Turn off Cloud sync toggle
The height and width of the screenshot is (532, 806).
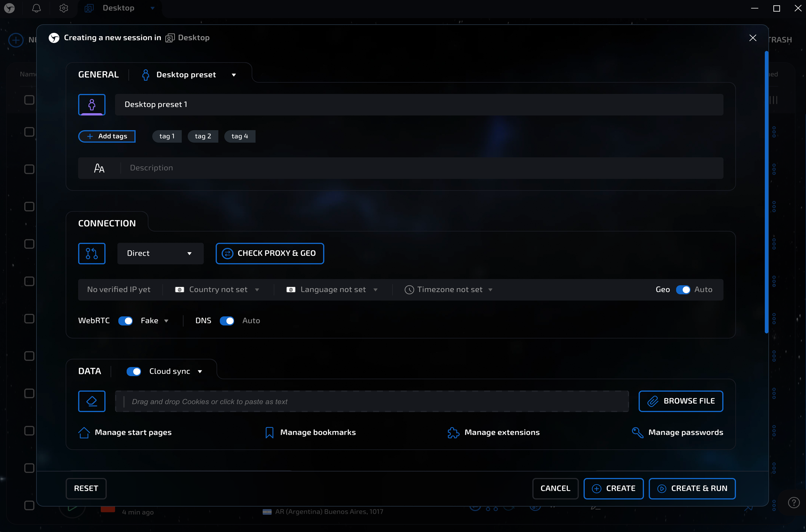(134, 371)
